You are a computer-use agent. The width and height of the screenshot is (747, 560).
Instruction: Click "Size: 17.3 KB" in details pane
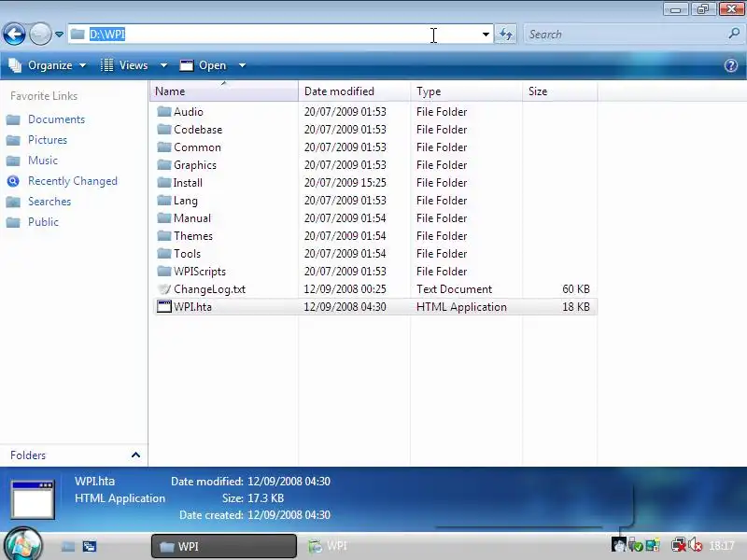(x=252, y=498)
